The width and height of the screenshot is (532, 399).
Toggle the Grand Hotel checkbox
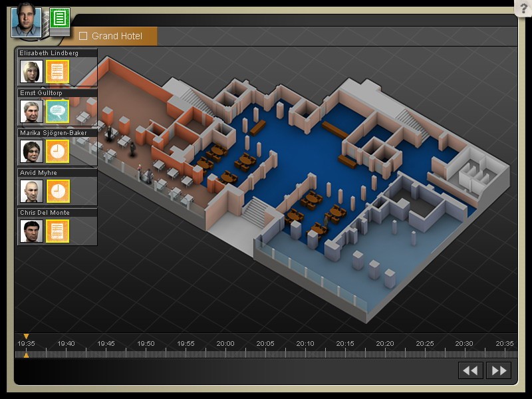83,36
